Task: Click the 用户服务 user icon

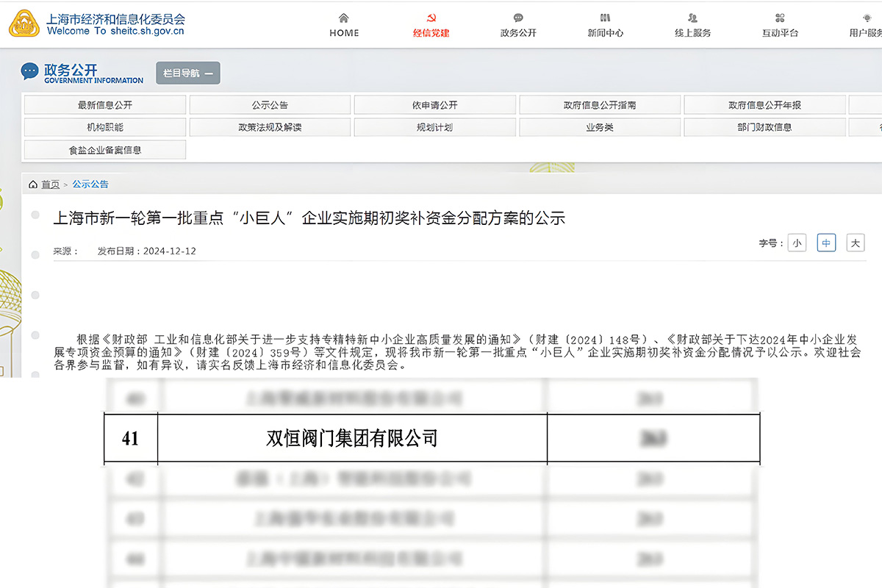Action: (x=867, y=18)
